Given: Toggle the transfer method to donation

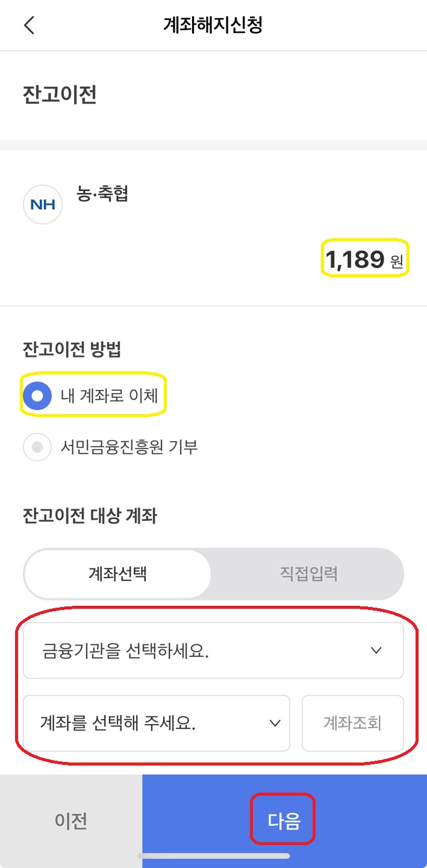Looking at the screenshot, I should coord(37,447).
